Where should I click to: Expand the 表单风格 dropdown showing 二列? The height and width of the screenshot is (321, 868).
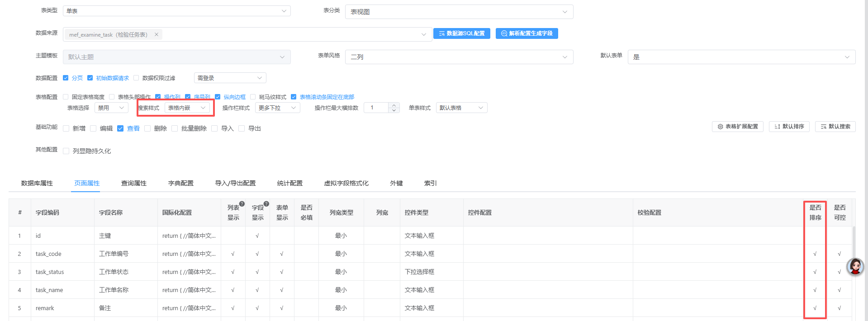459,57
